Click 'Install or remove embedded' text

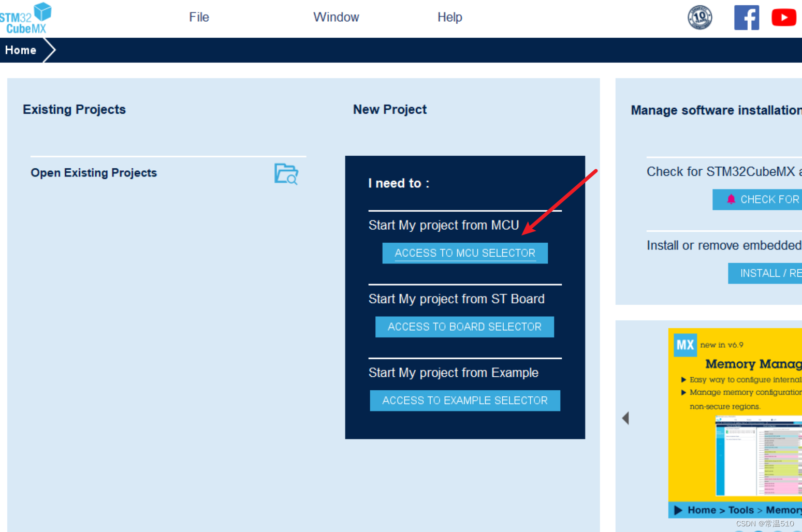pyautogui.click(x=724, y=245)
